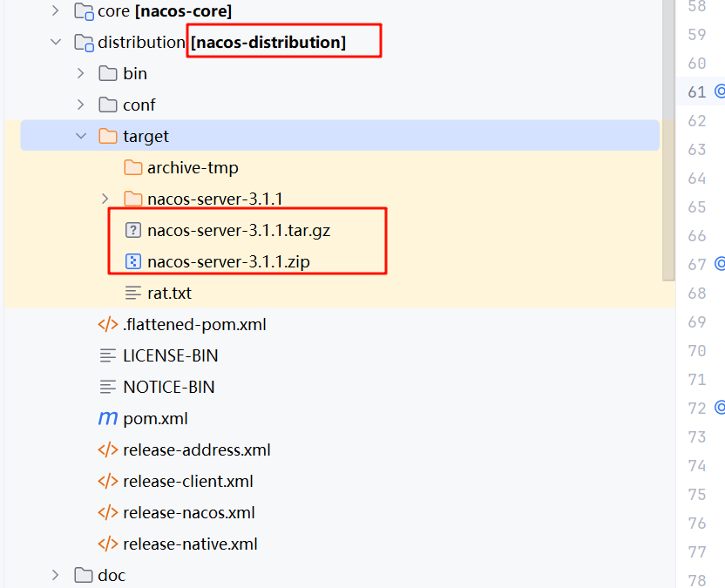Click the gutter marker on line 72
Image resolution: width=725 pixels, height=588 pixels.
tap(720, 408)
